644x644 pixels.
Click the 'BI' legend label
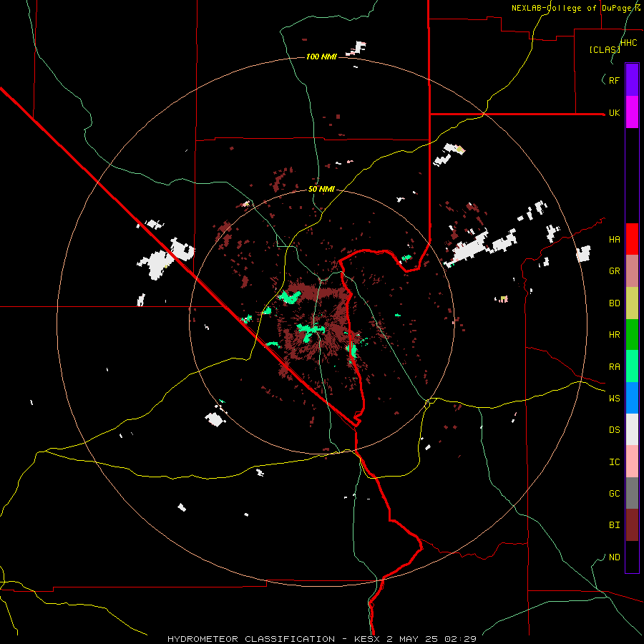coord(614,525)
